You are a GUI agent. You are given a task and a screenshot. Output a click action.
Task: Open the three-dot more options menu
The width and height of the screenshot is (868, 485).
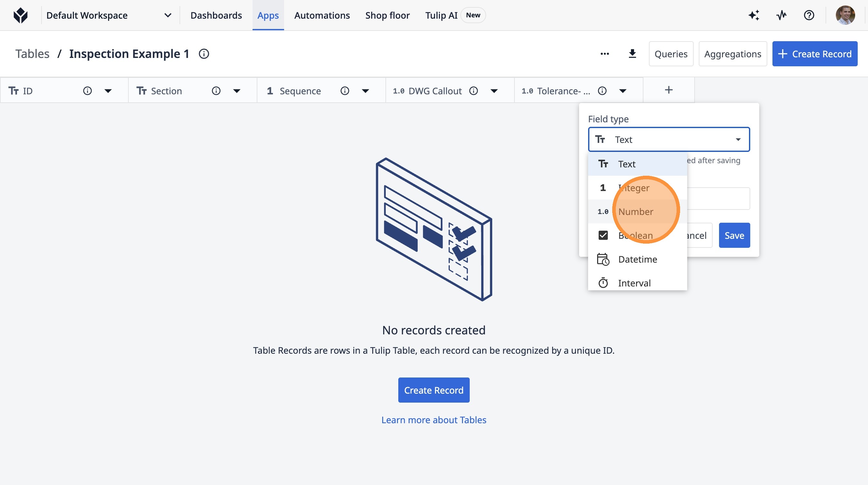click(x=605, y=54)
